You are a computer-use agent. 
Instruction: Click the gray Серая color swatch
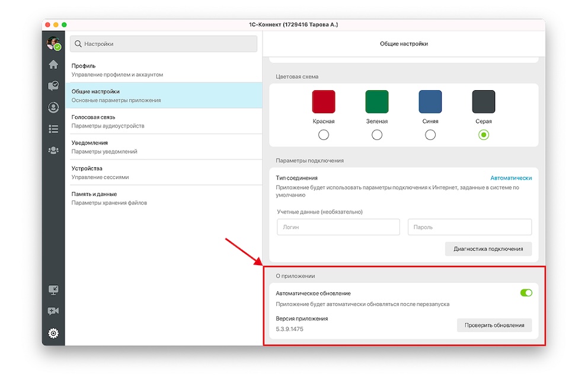484,101
